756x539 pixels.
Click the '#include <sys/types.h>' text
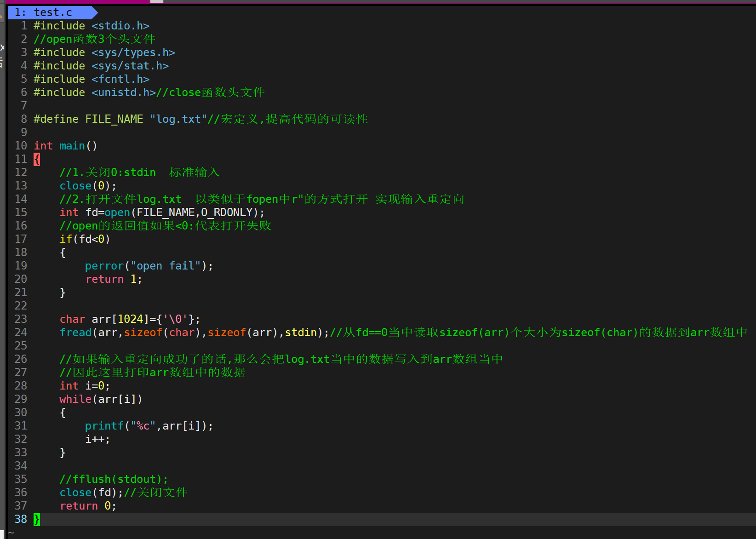point(104,52)
